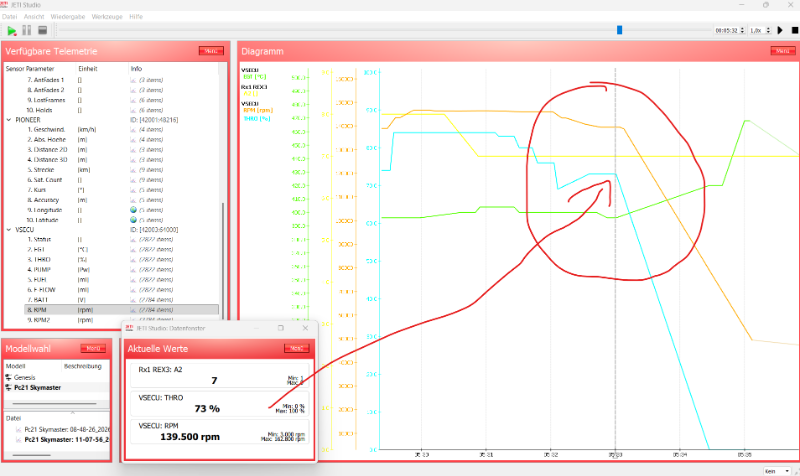
Task: Select the Pc21 Skymaster model
Action: 37,388
